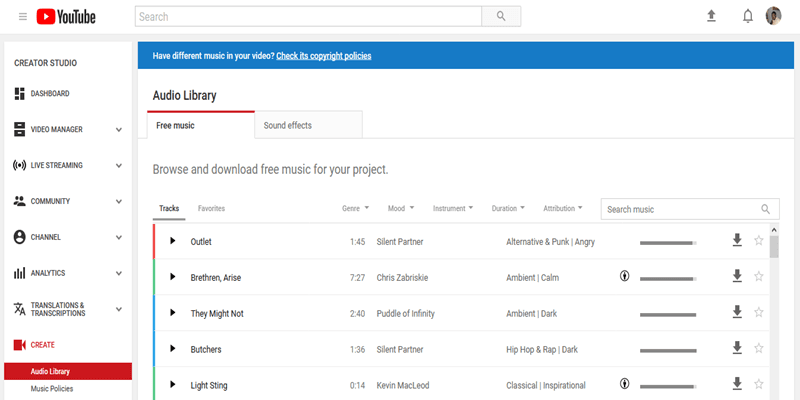Select the Tracks tab
The width and height of the screenshot is (800, 400).
click(x=169, y=208)
